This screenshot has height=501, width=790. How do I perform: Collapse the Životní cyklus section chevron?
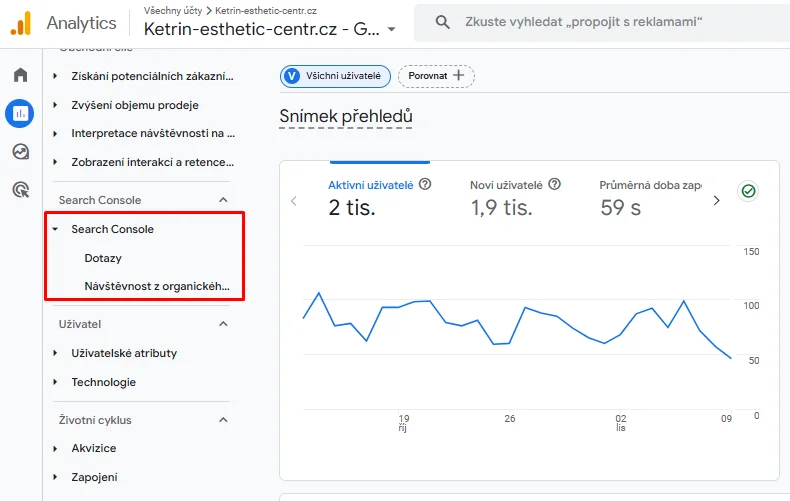point(223,419)
